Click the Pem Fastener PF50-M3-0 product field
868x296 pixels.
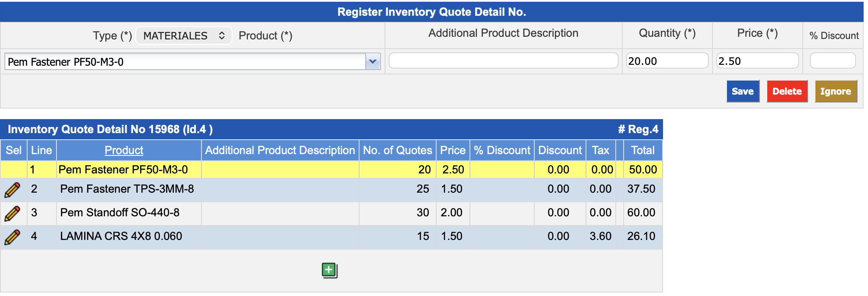pos(184,62)
